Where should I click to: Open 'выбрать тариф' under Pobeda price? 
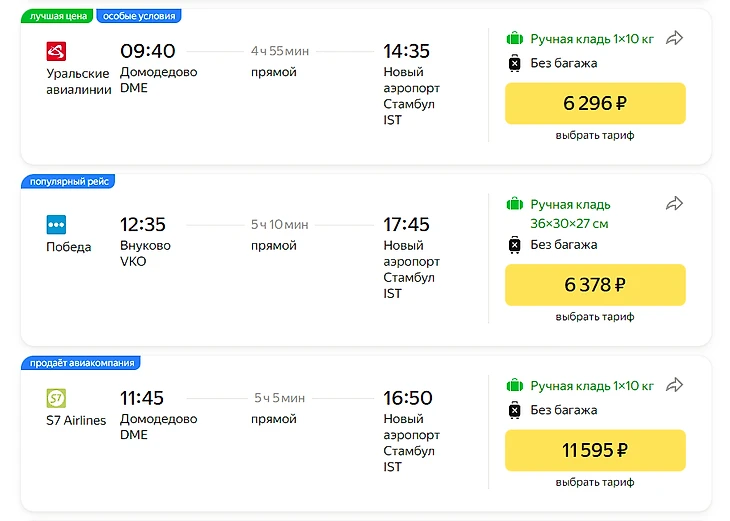coord(595,317)
